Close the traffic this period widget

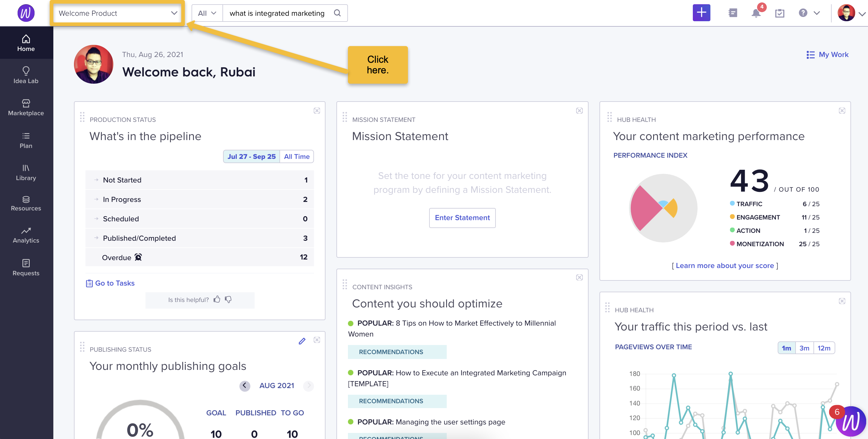click(x=842, y=301)
